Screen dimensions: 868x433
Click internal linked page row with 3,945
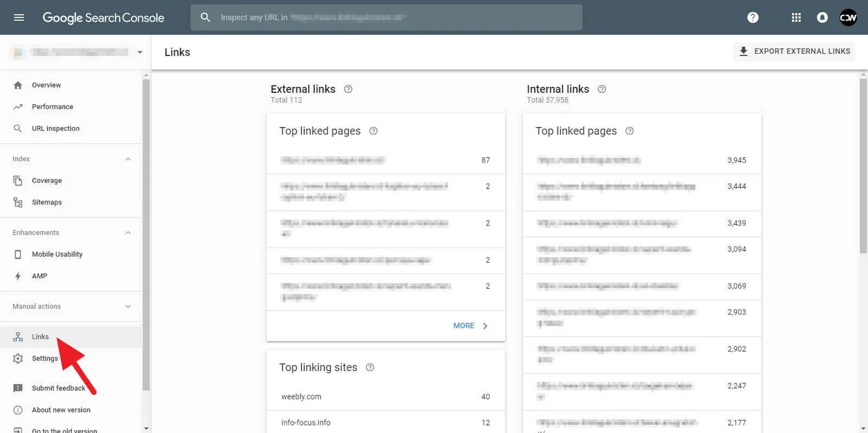(642, 160)
